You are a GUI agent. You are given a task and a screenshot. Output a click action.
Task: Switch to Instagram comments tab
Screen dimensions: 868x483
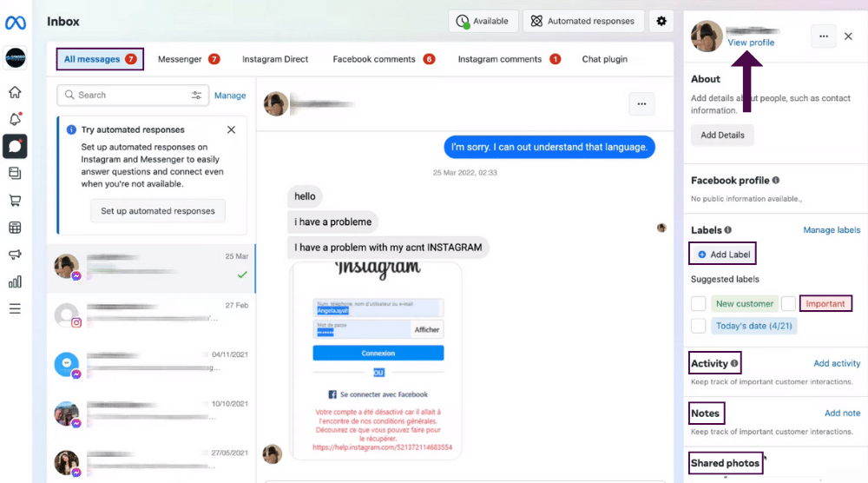[509, 59]
